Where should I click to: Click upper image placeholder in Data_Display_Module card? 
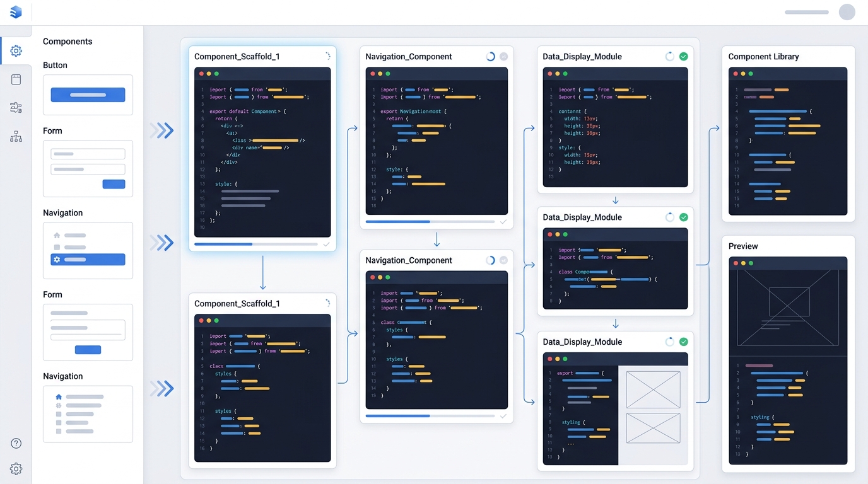coord(653,389)
